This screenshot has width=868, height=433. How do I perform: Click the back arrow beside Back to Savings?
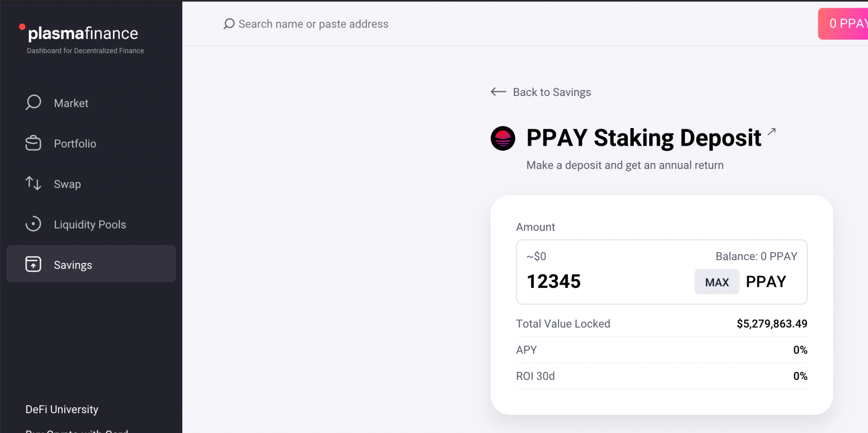(x=498, y=92)
